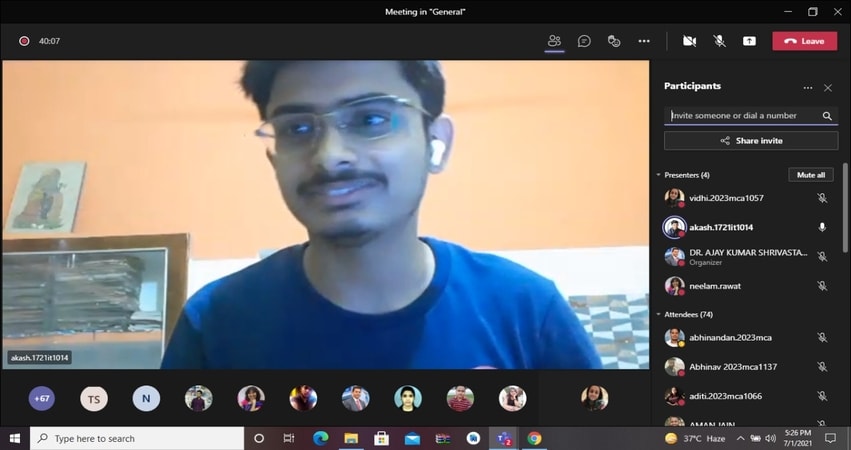Image resolution: width=851 pixels, height=450 pixels.
Task: Close the Participants panel
Action: (x=828, y=88)
